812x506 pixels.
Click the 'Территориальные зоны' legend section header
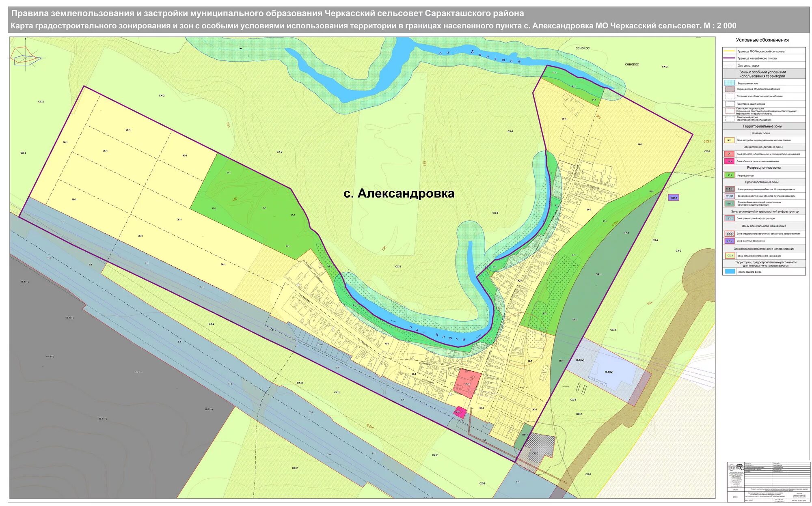click(762, 126)
